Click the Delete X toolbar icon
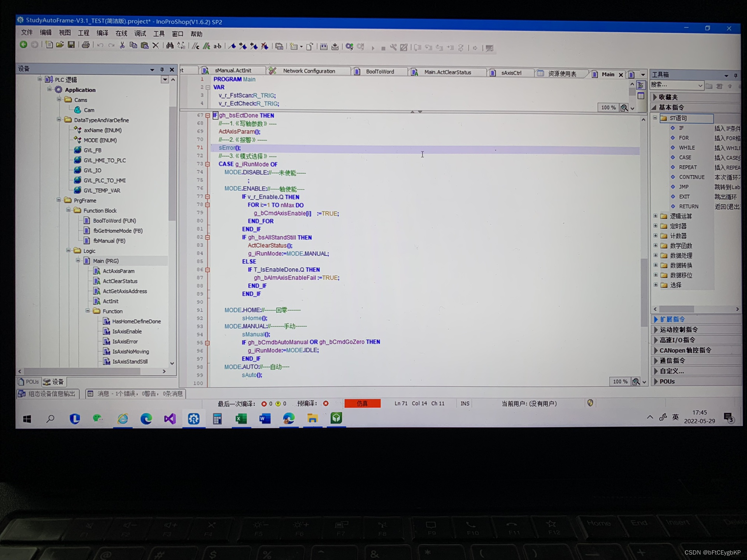This screenshot has width=747, height=560. point(156,45)
